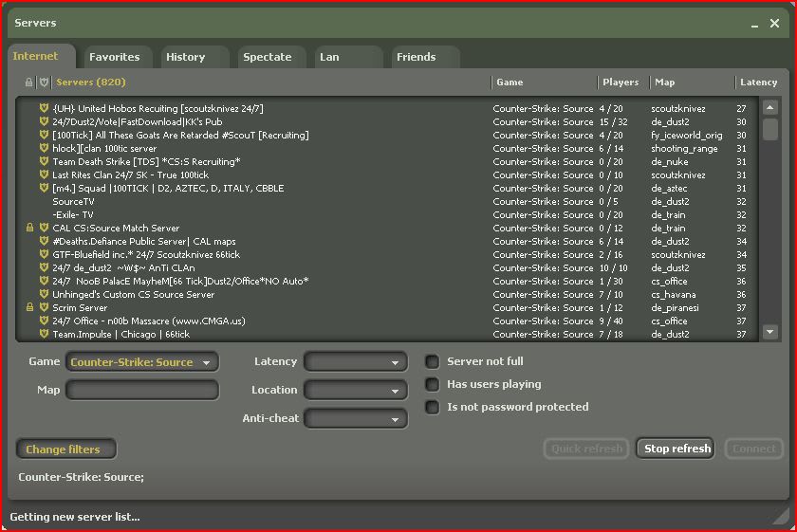
Task: Expand the Anti-cheat dropdown
Action: click(x=356, y=419)
